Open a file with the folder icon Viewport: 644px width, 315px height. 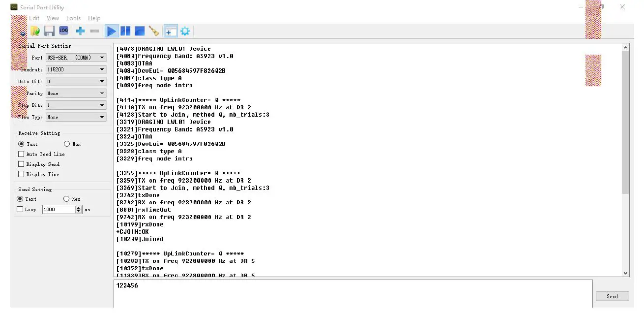coord(35,31)
